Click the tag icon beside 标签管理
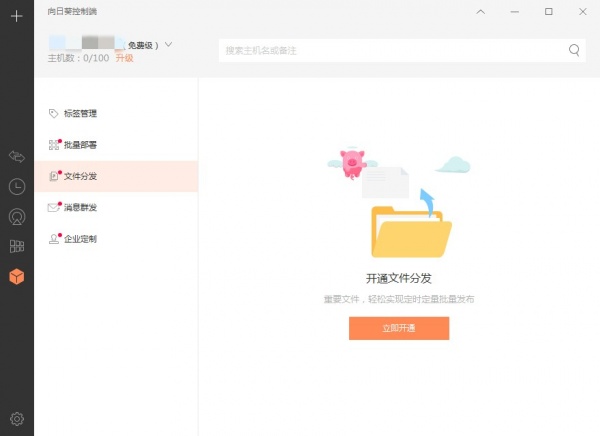Image resolution: width=600 pixels, height=436 pixels. 53,113
